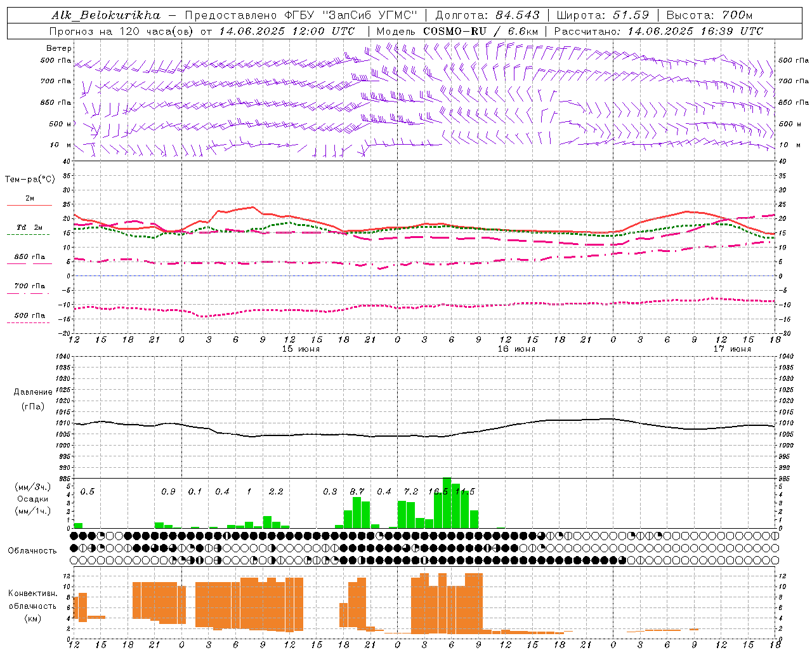Click the 16.5 precipitation total value

[438, 492]
